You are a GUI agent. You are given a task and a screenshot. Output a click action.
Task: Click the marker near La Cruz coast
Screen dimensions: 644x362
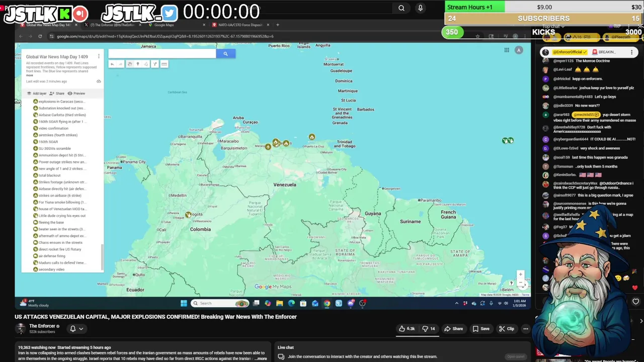312,137
